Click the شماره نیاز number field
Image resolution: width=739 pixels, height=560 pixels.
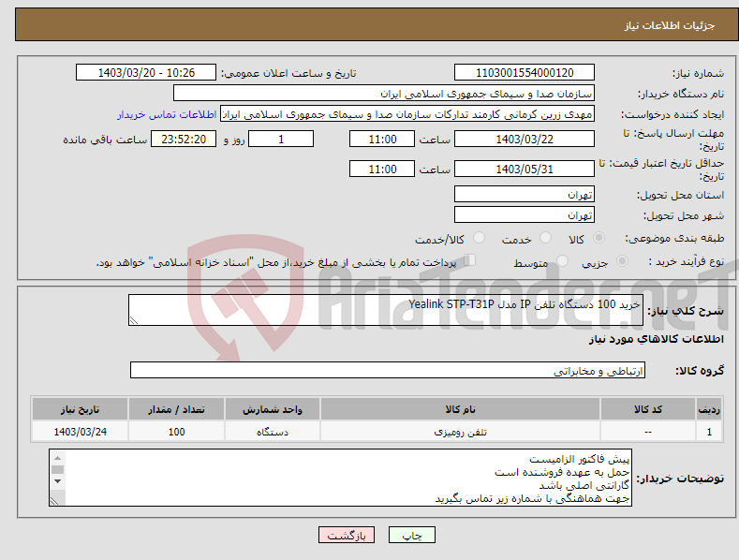coord(525,73)
